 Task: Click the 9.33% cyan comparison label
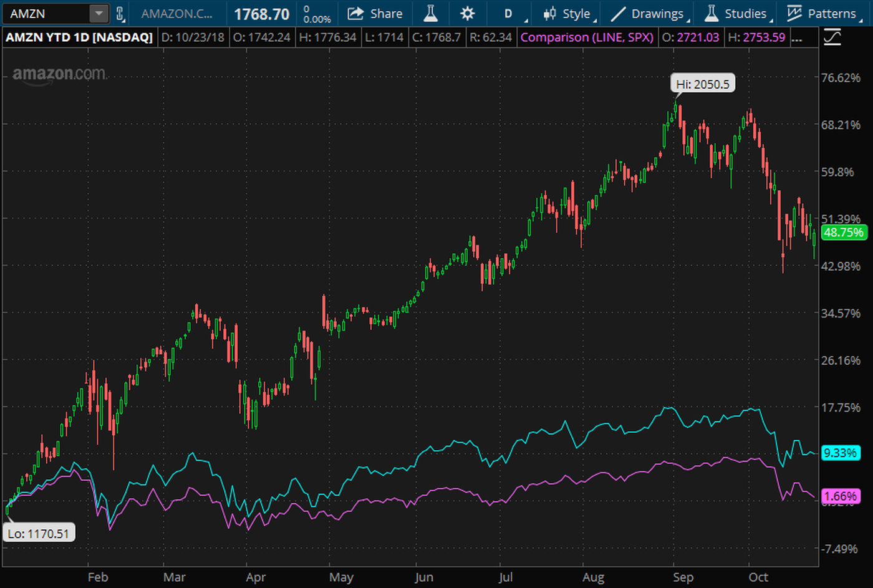tap(841, 453)
